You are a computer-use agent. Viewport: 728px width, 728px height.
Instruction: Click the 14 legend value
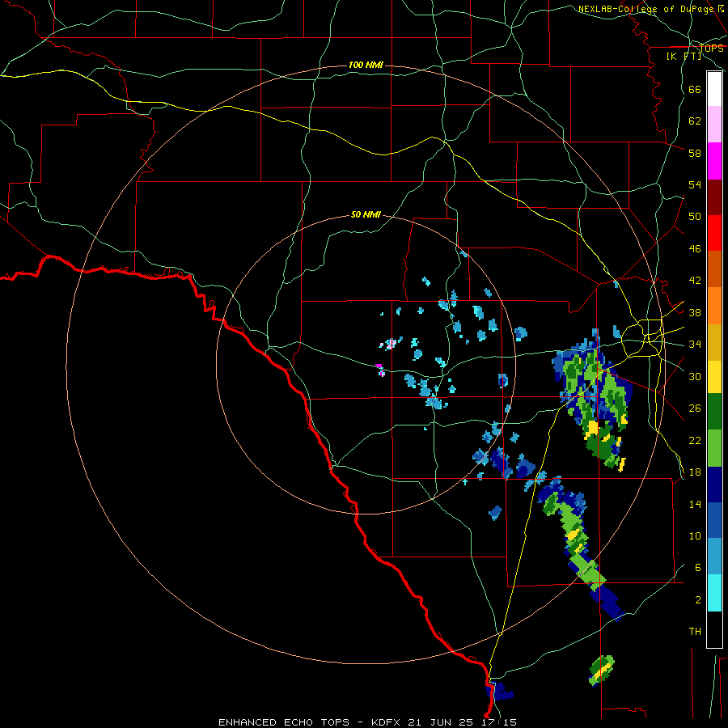click(695, 504)
